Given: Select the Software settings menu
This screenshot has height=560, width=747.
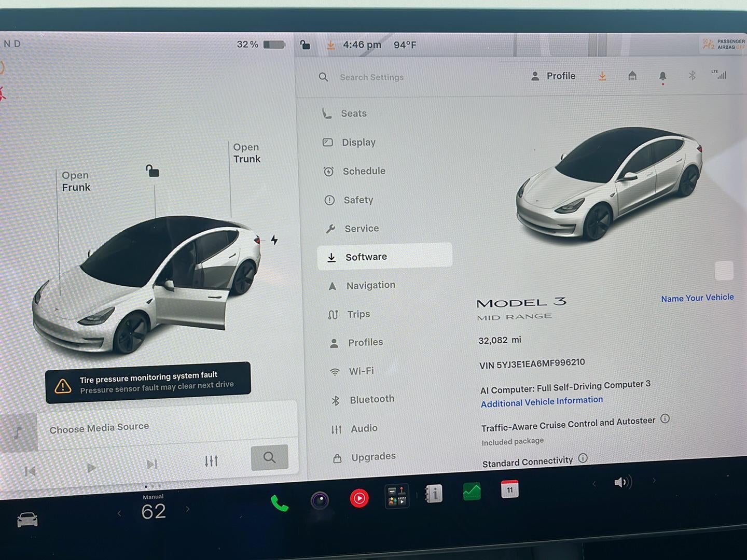Looking at the screenshot, I should tap(384, 256).
